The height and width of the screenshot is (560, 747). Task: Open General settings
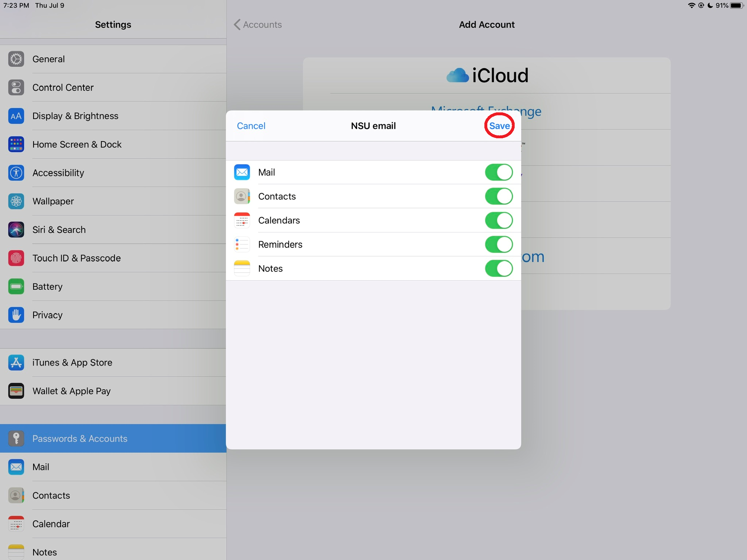pyautogui.click(x=113, y=59)
